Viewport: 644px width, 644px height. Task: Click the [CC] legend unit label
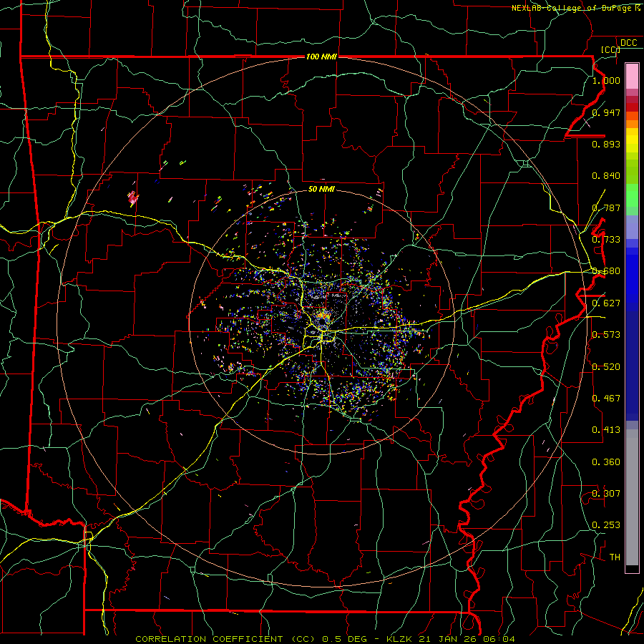coord(610,49)
